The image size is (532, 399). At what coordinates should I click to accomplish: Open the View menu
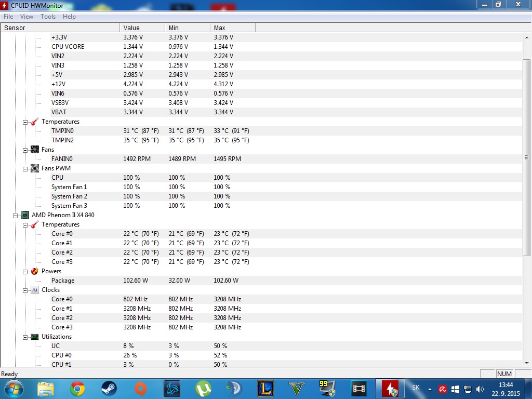[x=26, y=16]
